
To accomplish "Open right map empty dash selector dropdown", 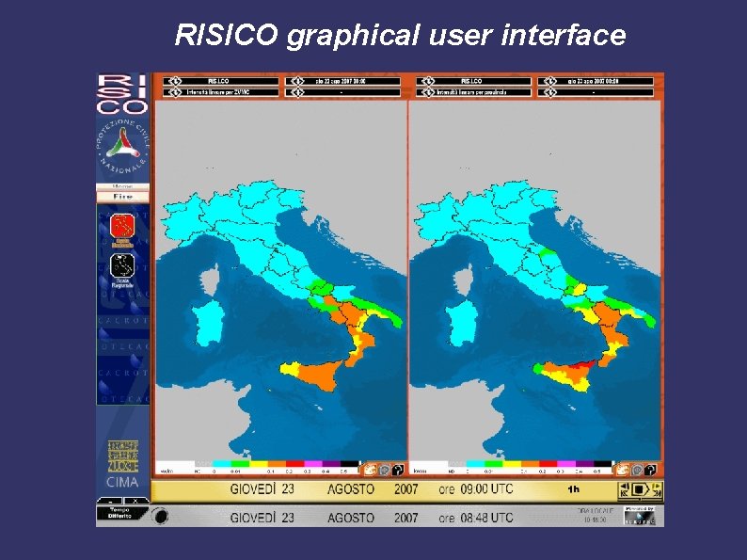I will pos(596,92).
